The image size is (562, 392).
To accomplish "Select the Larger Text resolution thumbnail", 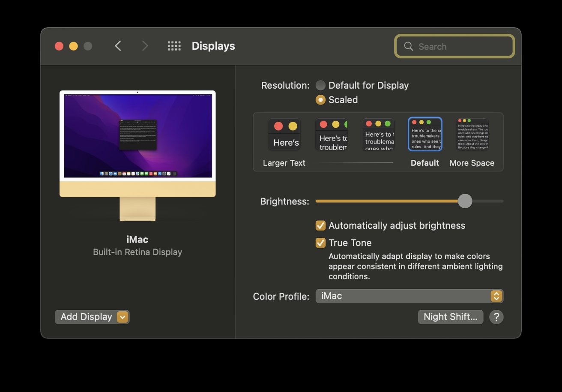I will coord(284,134).
